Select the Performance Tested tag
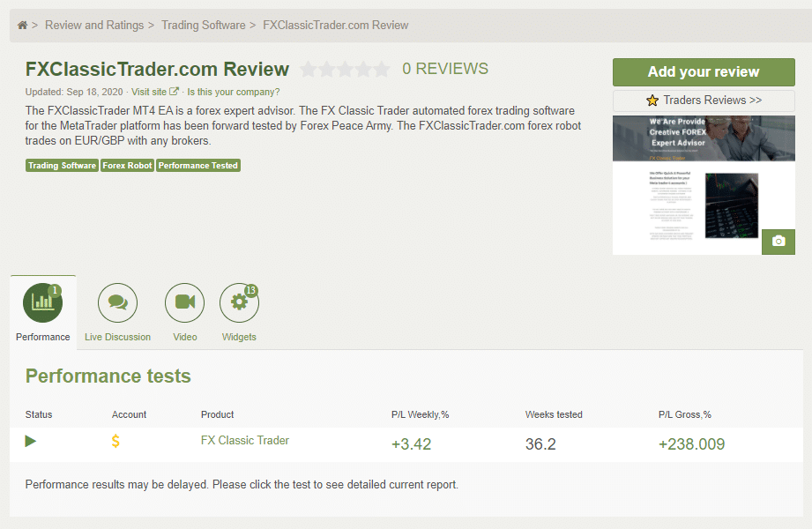 198,166
